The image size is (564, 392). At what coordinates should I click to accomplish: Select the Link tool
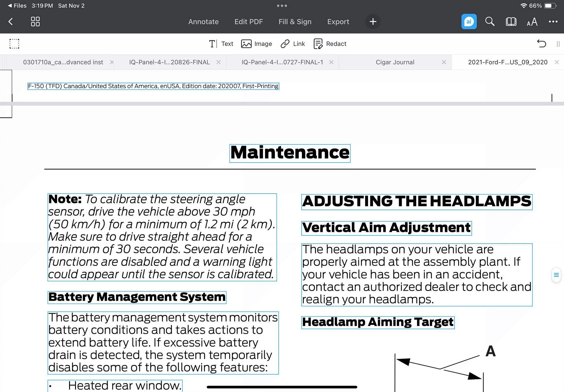click(x=293, y=44)
